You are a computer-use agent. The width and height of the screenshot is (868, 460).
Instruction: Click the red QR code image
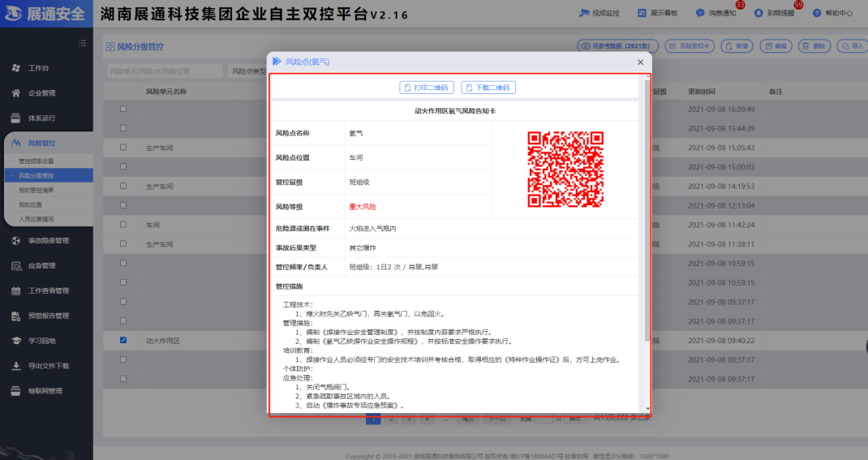pyautogui.click(x=565, y=170)
